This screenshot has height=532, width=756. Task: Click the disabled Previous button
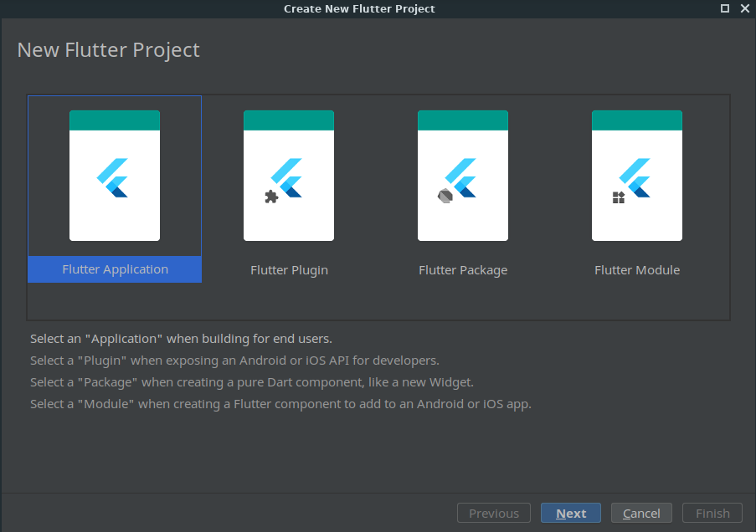click(494, 514)
